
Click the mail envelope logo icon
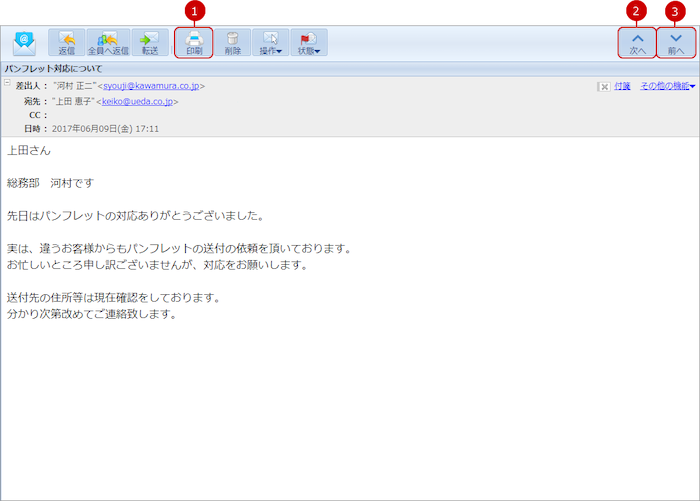(x=24, y=42)
